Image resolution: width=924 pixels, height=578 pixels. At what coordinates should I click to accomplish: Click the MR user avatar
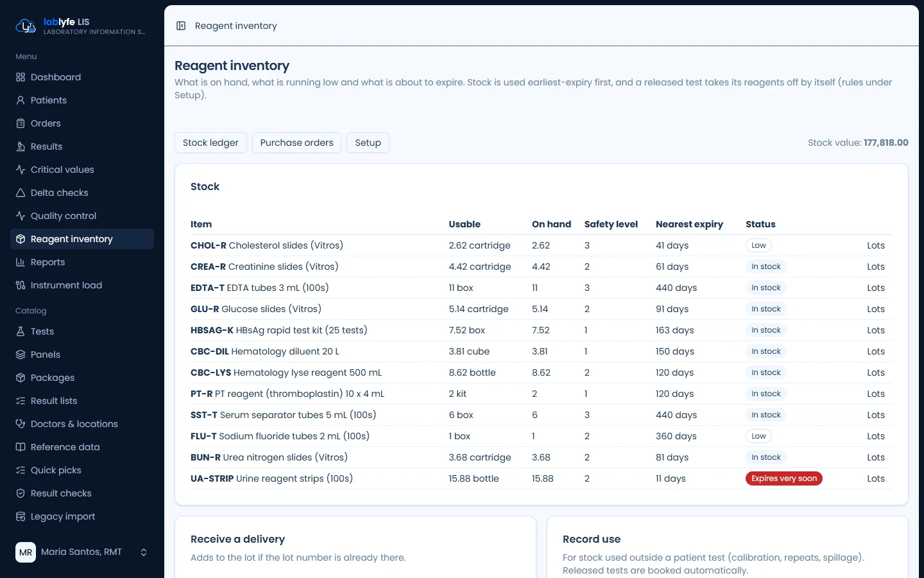click(26, 552)
